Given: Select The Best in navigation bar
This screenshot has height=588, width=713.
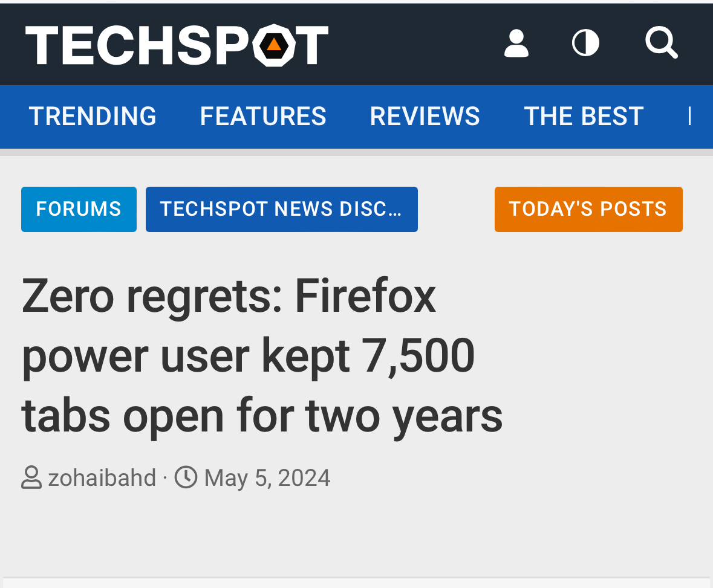Looking at the screenshot, I should click(x=584, y=116).
